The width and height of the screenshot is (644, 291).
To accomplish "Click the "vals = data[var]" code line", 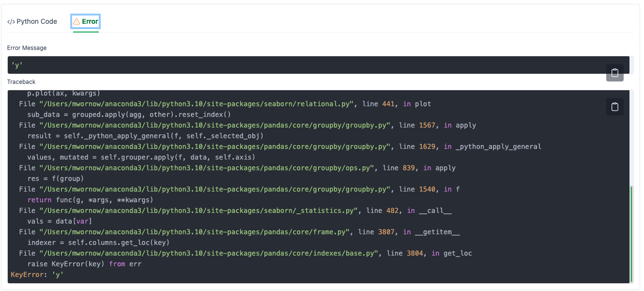I will click(x=60, y=221).
